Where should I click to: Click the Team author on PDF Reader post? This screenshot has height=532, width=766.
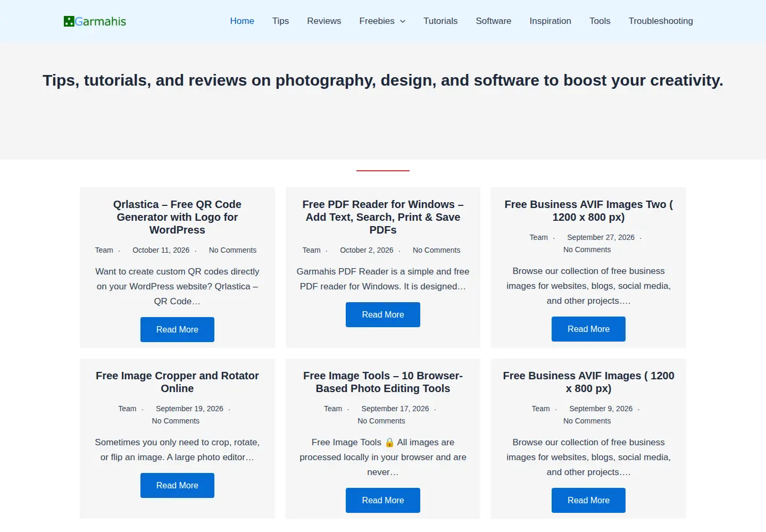coord(312,250)
